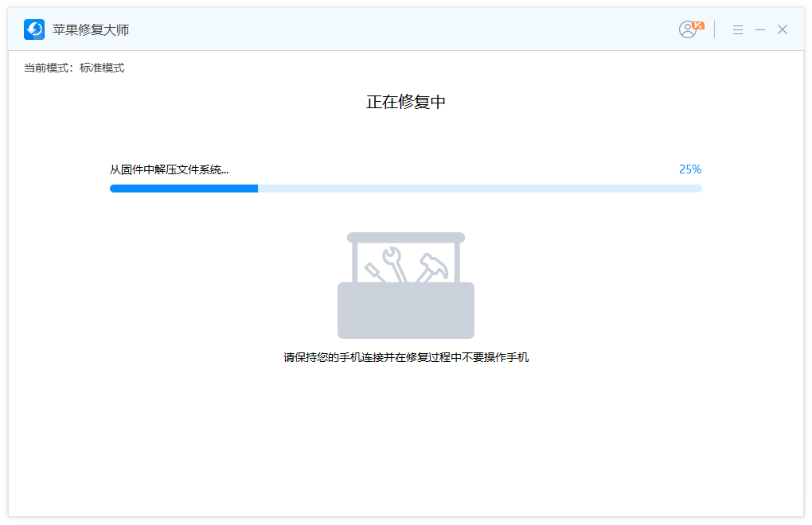Minimize the 苹果修复大师 window
Screen dimensions: 812x525
[760, 30]
